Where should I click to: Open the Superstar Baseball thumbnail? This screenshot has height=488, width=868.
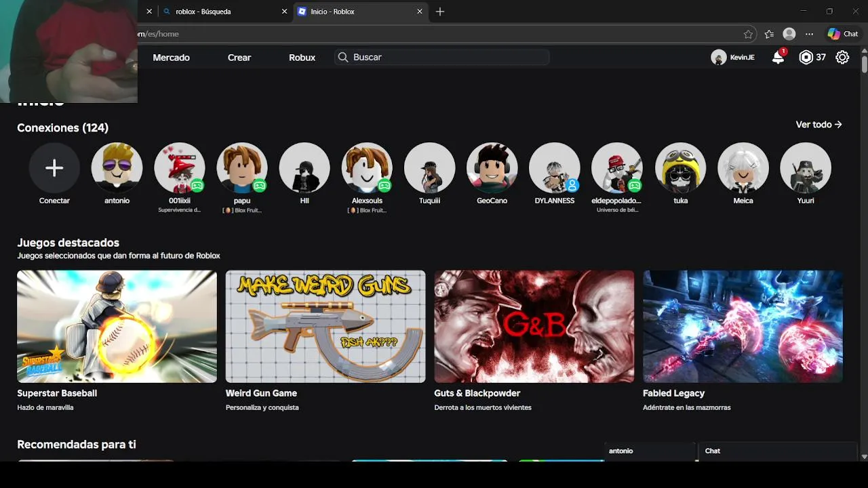pos(117,327)
